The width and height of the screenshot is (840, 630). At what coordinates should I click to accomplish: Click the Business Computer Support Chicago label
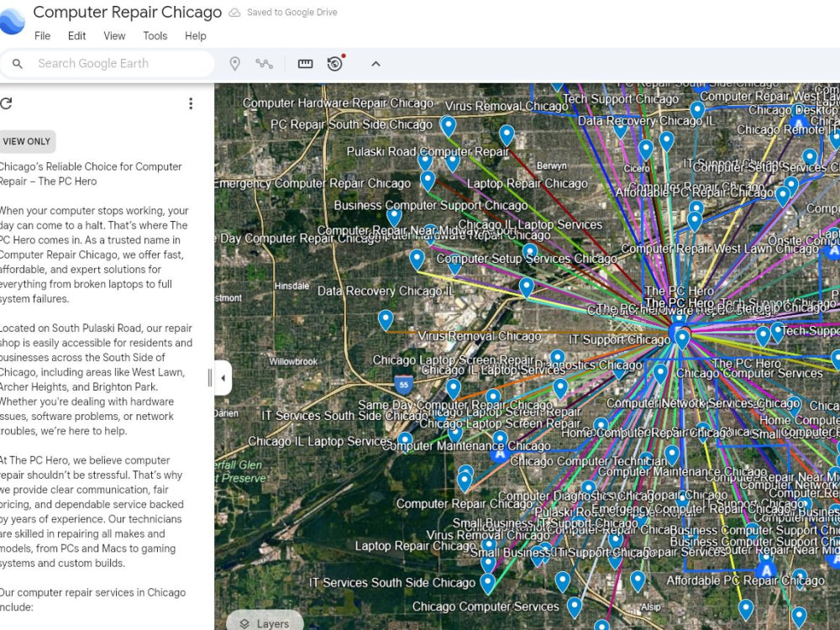(x=431, y=205)
